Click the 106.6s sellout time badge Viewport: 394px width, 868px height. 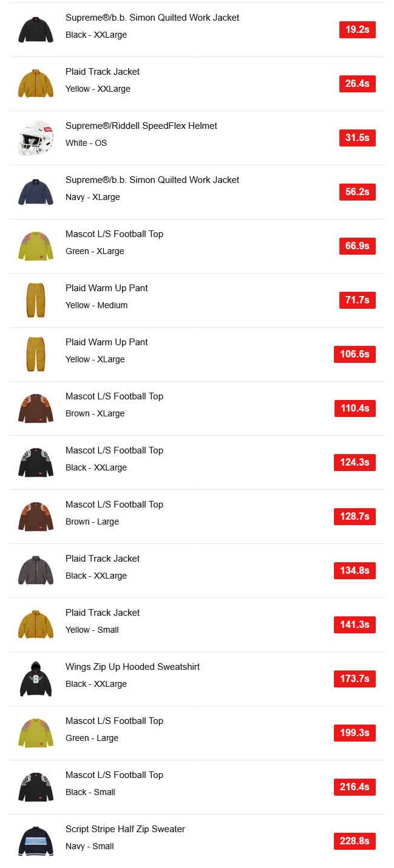[355, 354]
